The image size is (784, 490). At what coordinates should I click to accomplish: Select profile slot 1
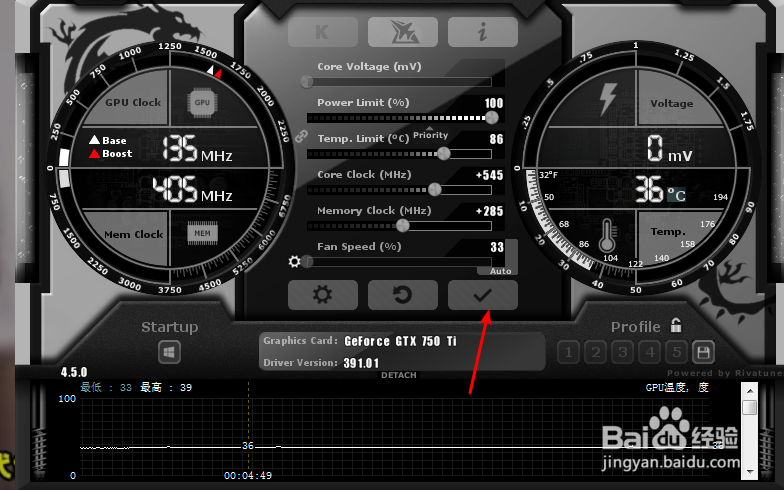click(568, 352)
